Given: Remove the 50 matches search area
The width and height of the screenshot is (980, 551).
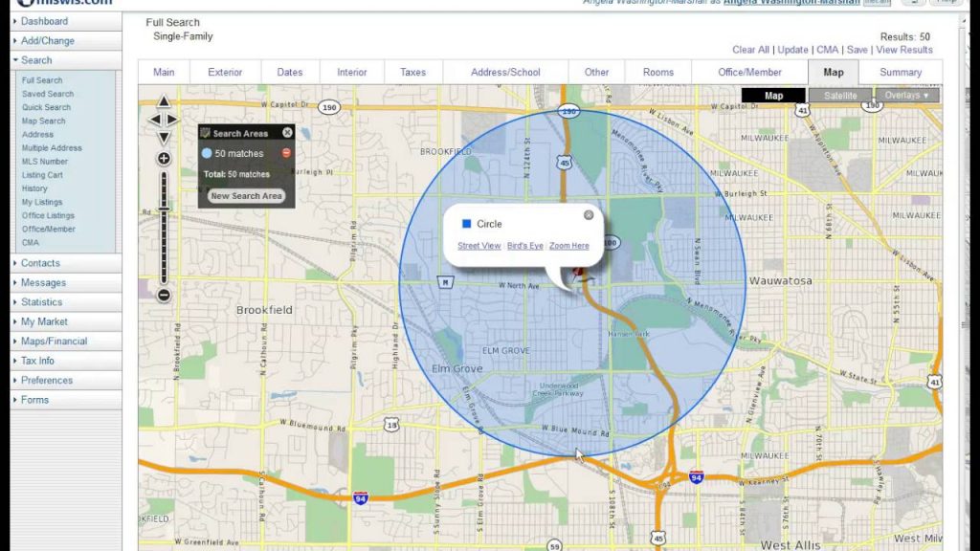Looking at the screenshot, I should (286, 153).
